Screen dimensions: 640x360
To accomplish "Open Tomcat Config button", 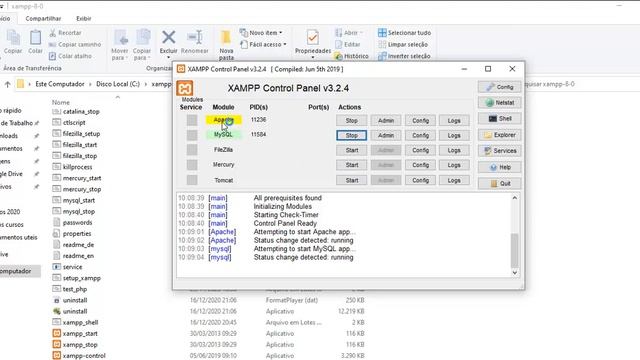I will (420, 180).
